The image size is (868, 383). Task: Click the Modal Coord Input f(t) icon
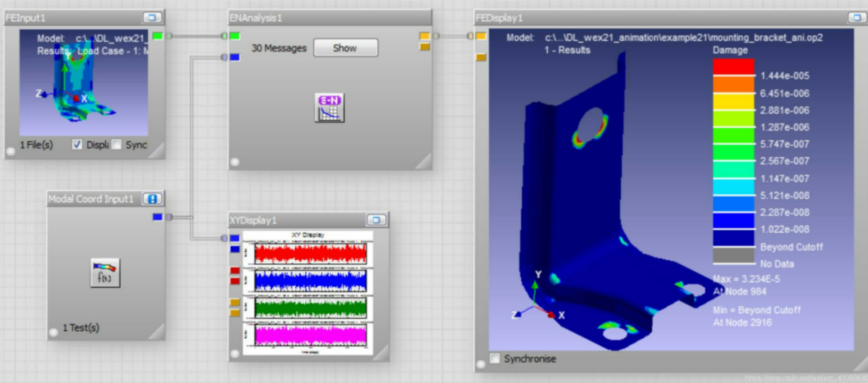tap(105, 273)
